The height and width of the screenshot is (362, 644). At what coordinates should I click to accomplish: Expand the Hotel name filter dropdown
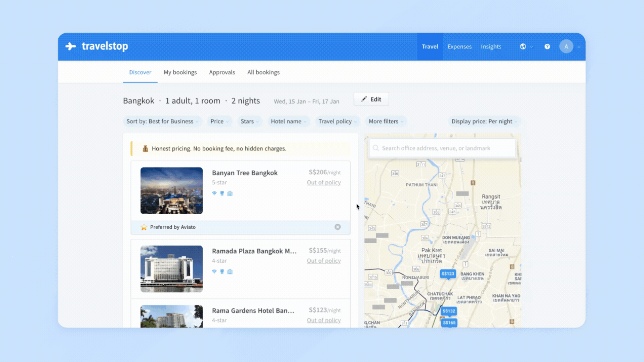(289, 121)
